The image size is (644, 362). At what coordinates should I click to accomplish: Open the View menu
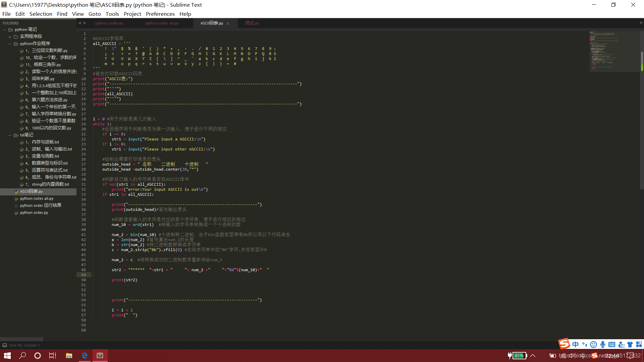78,14
